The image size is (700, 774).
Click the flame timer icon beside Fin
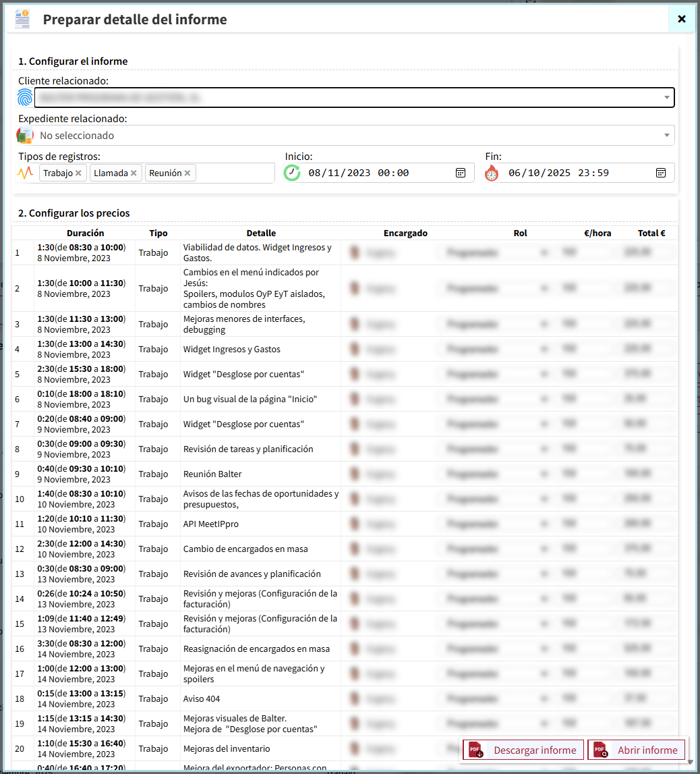click(492, 173)
